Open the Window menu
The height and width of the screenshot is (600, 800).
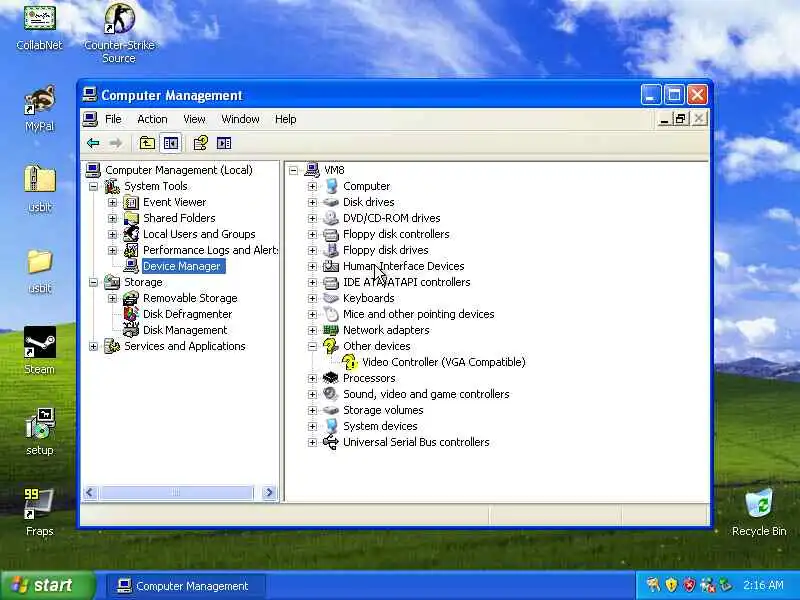[x=240, y=119]
